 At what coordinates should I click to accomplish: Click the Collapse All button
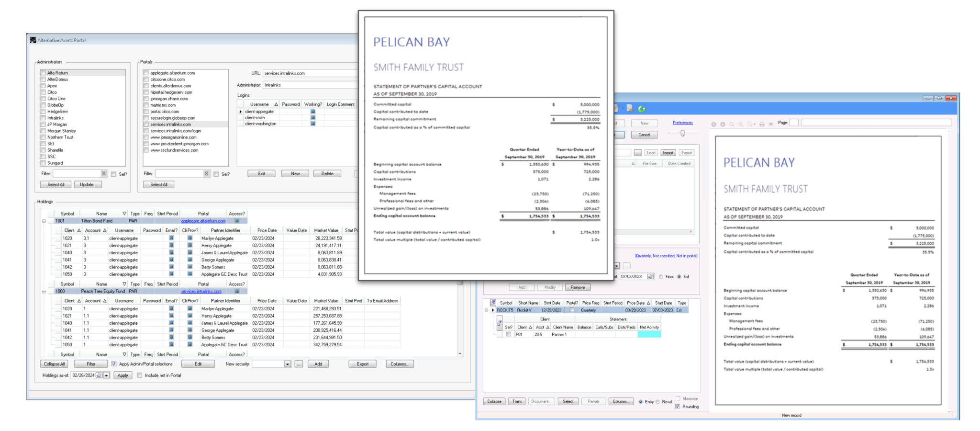pos(54,364)
